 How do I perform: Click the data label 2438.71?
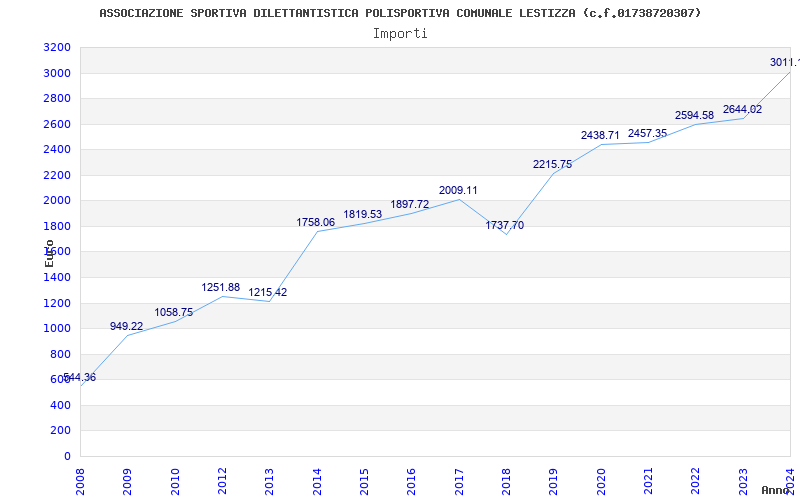(x=600, y=136)
